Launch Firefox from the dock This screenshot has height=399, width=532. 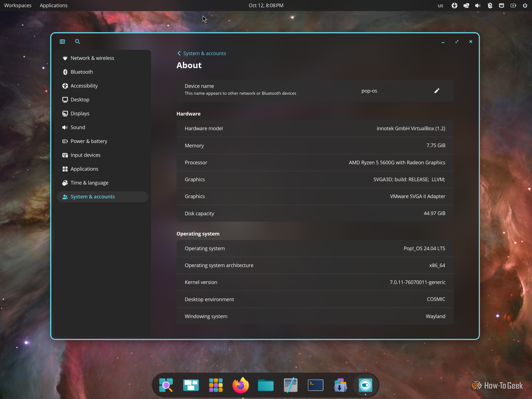(x=241, y=385)
